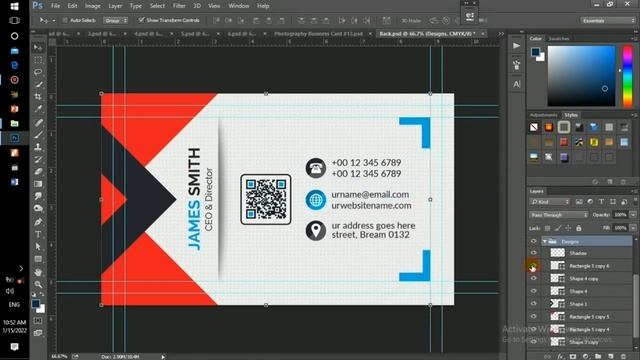Hide the Shadow layer

(x=533, y=253)
